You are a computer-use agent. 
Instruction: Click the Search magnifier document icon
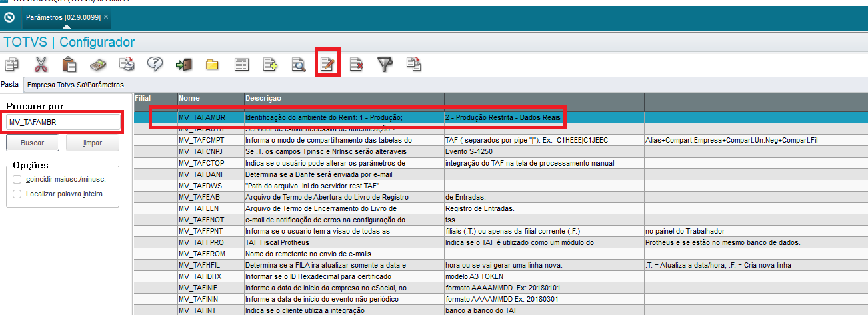pyautogui.click(x=298, y=65)
